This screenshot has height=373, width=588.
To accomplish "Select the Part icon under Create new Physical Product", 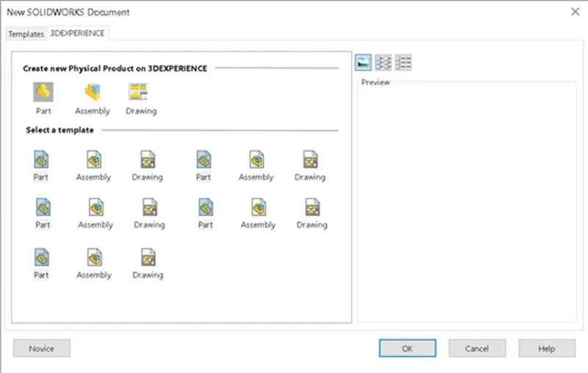I will click(x=43, y=92).
